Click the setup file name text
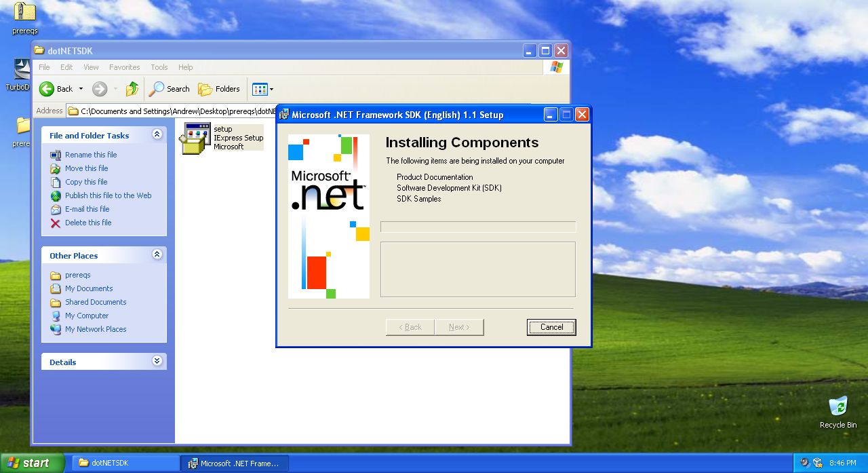The width and height of the screenshot is (868, 473). [223, 129]
